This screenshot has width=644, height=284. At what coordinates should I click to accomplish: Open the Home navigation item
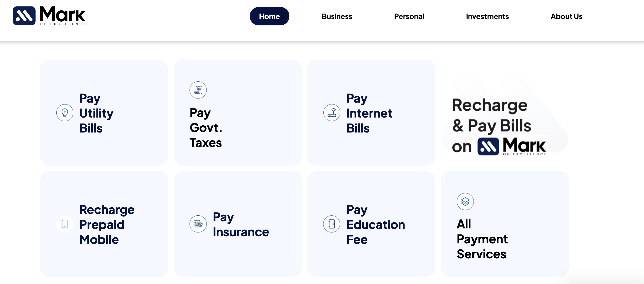tap(269, 16)
